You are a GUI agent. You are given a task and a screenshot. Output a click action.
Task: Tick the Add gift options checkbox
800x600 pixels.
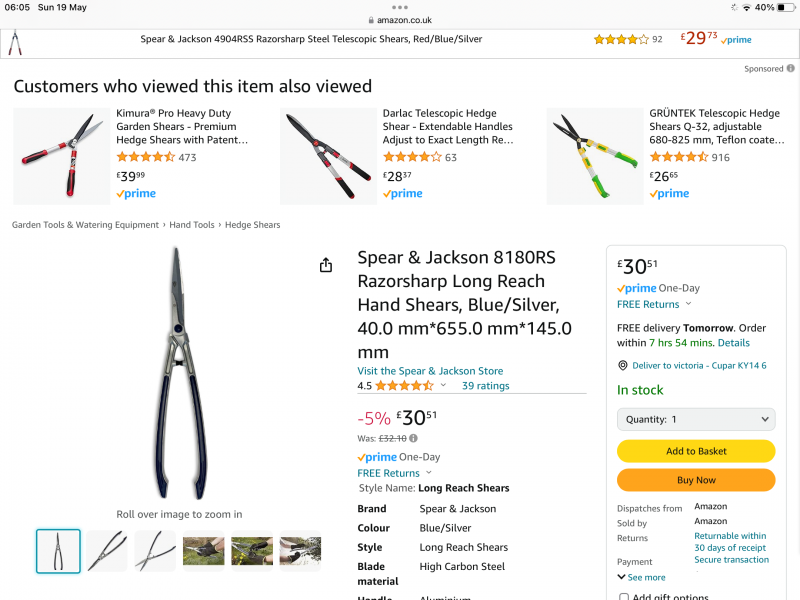pos(624,597)
